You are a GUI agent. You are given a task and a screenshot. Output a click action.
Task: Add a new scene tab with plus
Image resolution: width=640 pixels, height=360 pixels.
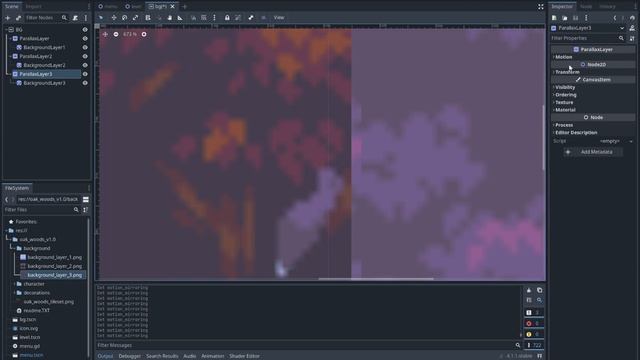pyautogui.click(x=184, y=7)
